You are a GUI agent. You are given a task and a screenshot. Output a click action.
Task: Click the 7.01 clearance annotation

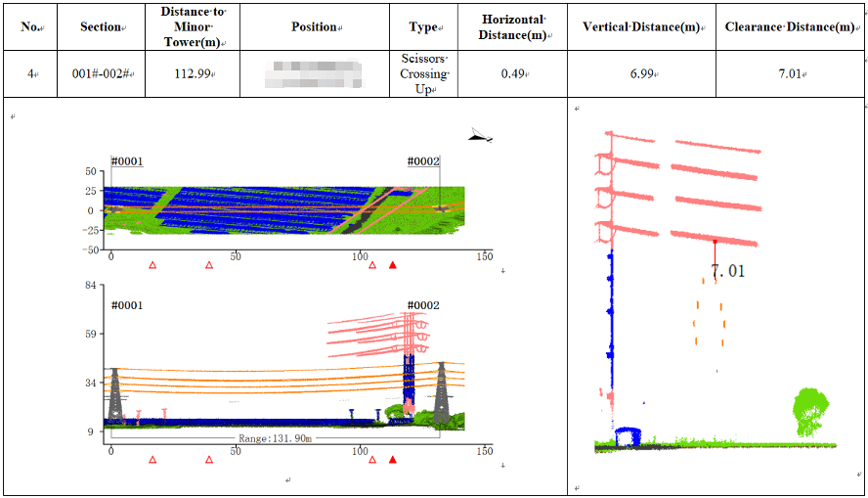[x=727, y=271]
